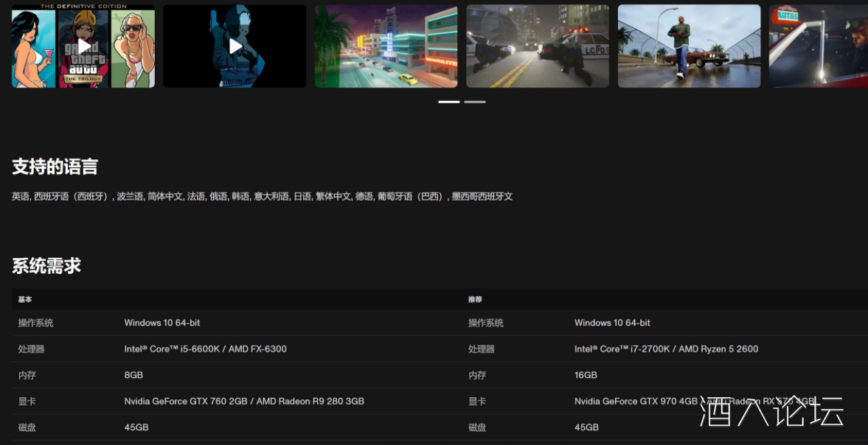Click the supported languages list text
Image resolution: width=868 pixels, height=445 pixels.
point(263,196)
